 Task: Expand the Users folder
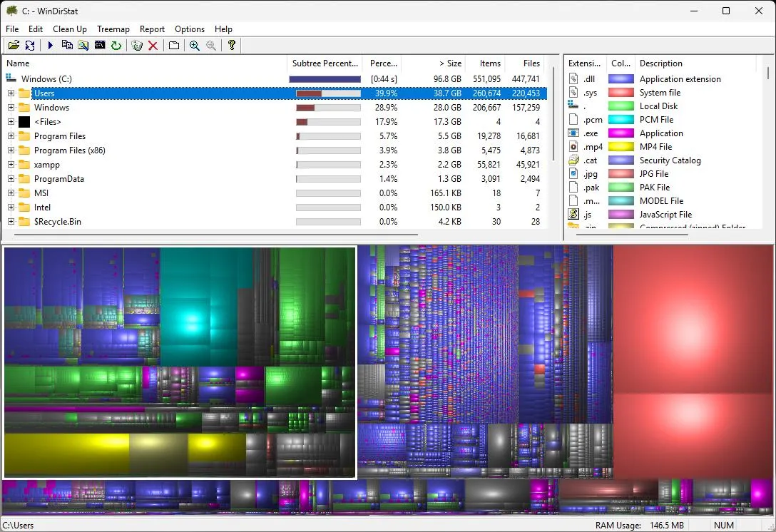coord(11,93)
